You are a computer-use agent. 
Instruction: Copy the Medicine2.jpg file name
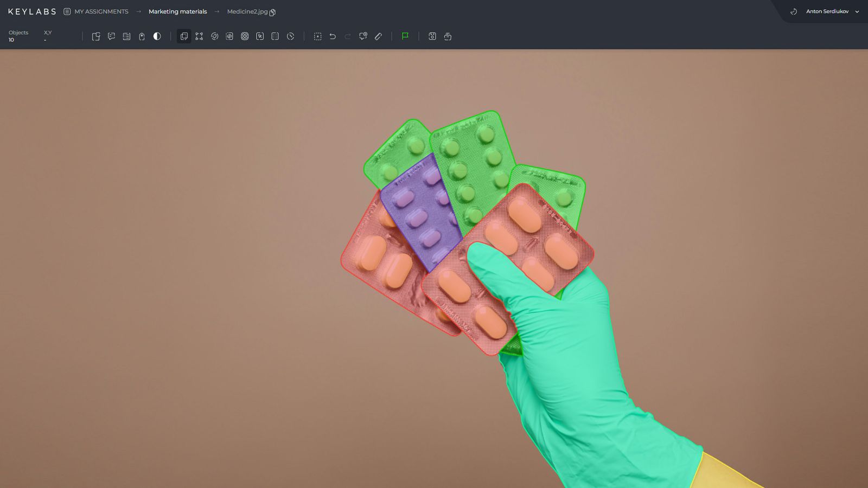pyautogui.click(x=272, y=12)
